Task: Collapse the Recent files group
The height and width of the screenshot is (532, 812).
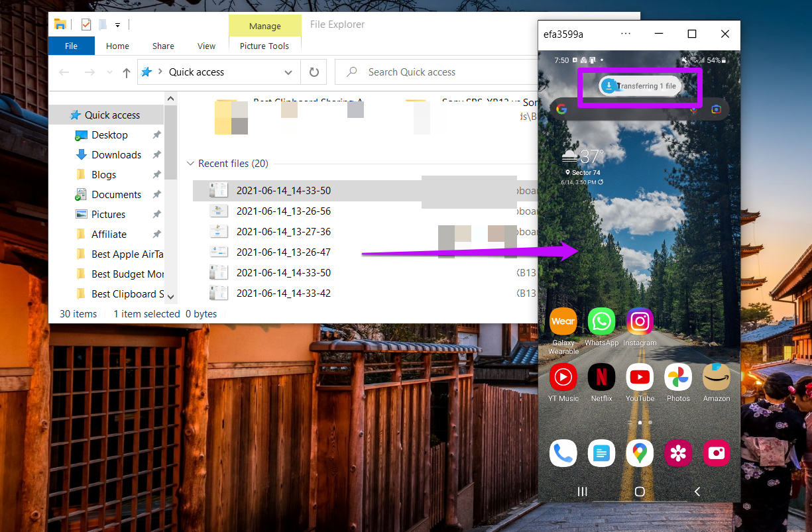Action: 191,164
